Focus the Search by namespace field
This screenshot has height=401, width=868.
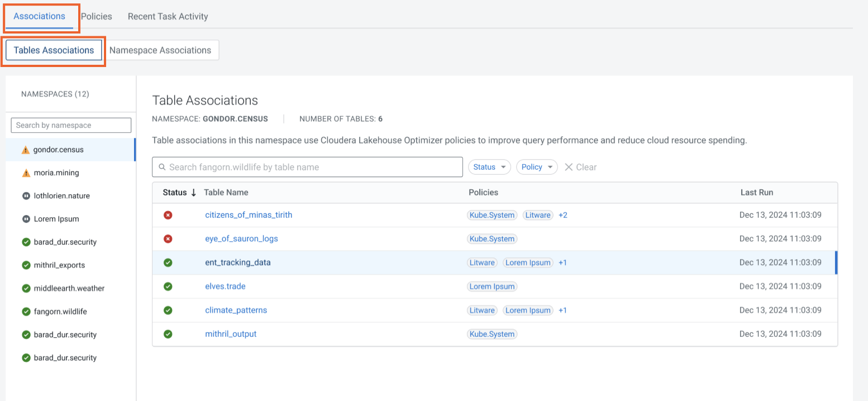pyautogui.click(x=71, y=125)
